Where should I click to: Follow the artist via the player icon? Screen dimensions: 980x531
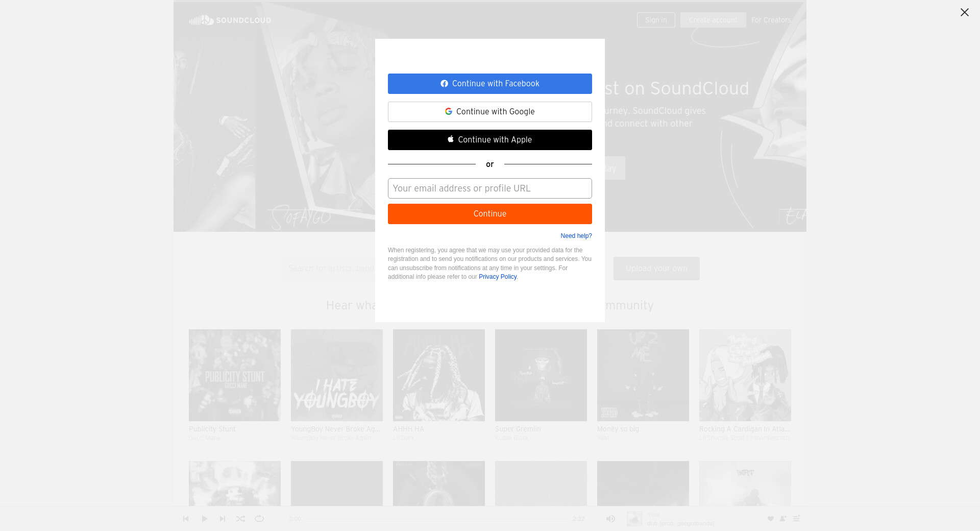tap(783, 519)
